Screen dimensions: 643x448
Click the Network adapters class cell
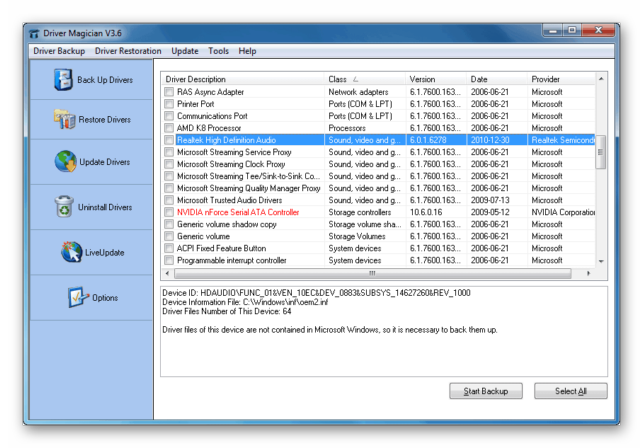tap(358, 92)
